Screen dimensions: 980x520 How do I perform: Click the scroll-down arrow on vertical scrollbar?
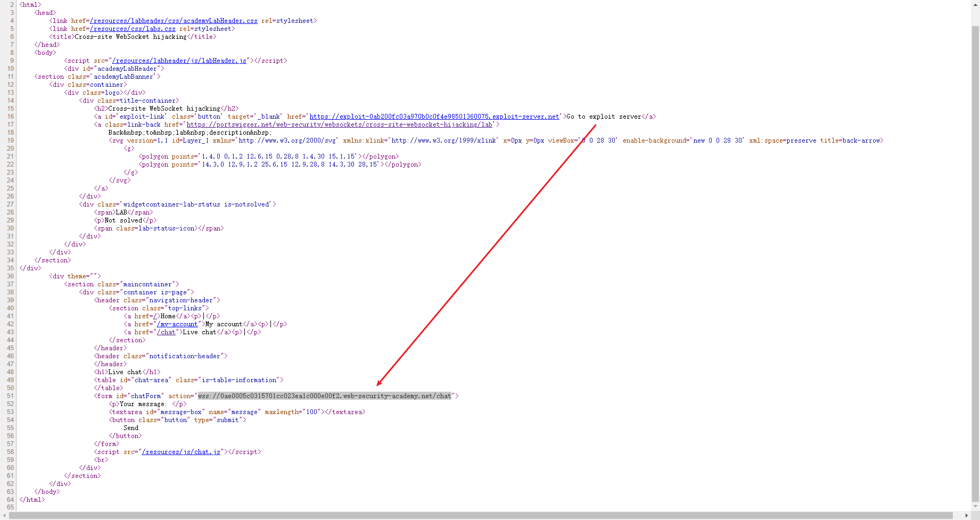[x=976, y=506]
